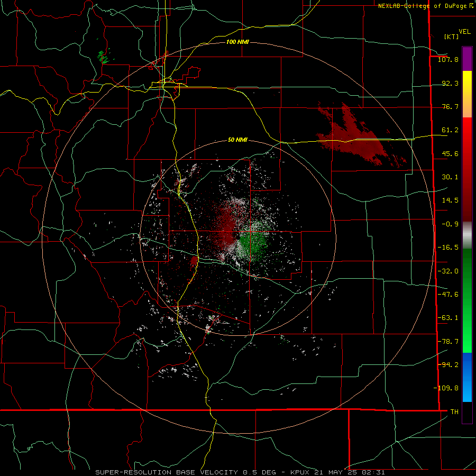Select the 14.5 scale value

[x=450, y=200]
